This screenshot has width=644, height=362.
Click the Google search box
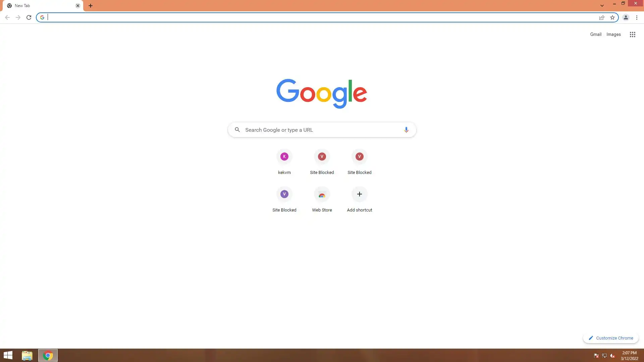click(319, 130)
